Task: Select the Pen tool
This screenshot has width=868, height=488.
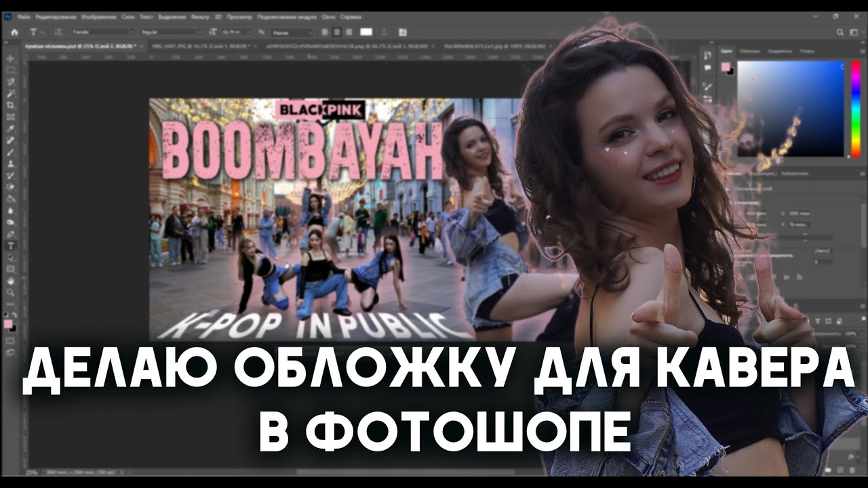Action: tap(11, 234)
